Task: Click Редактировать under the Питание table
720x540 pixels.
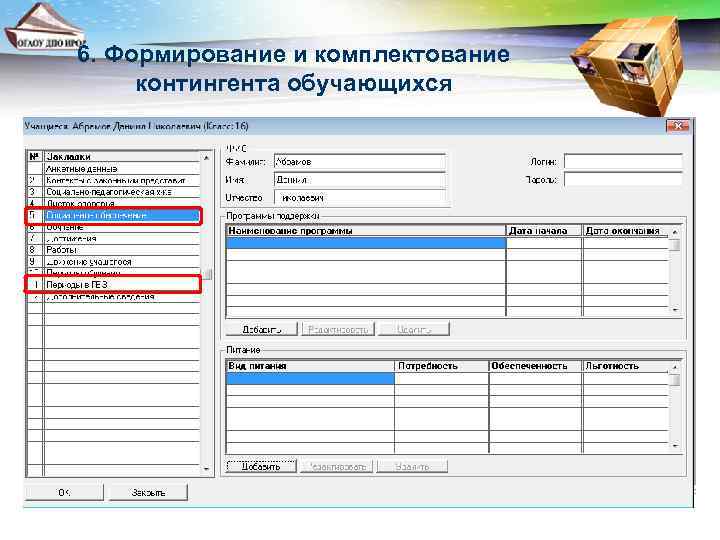Action: [x=336, y=466]
